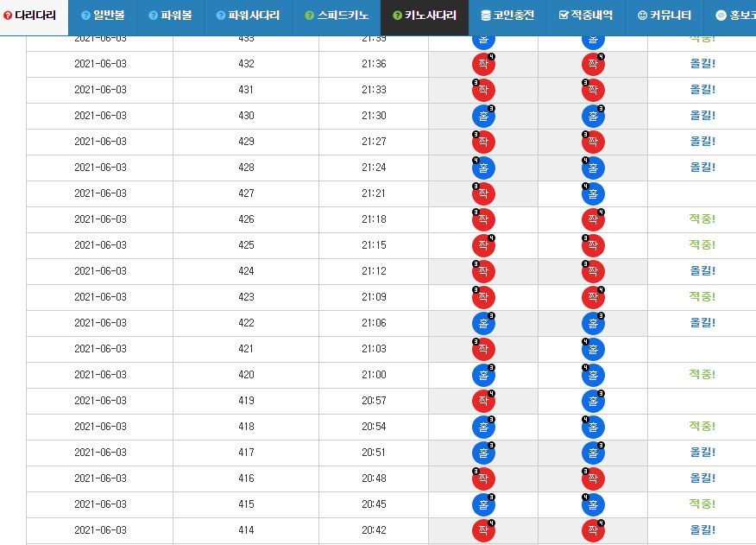Click round number 427

point(246,193)
